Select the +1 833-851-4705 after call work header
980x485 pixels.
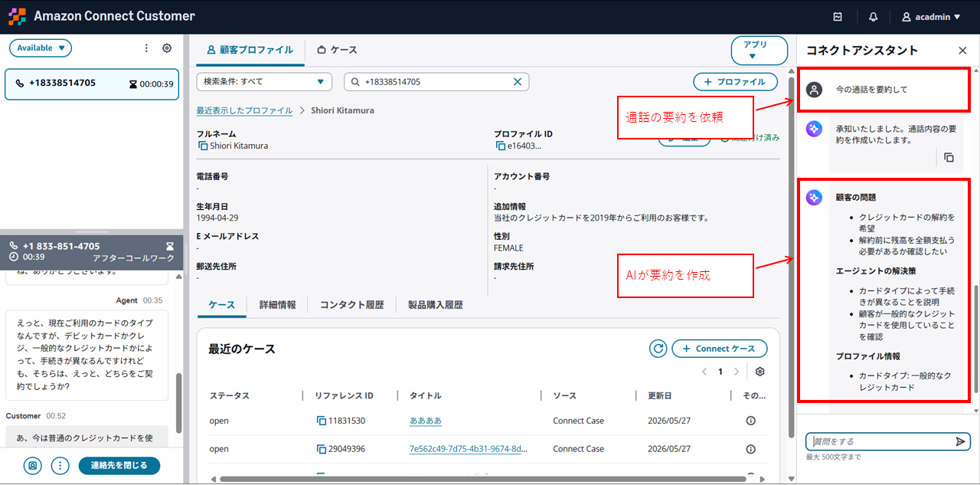click(x=92, y=251)
